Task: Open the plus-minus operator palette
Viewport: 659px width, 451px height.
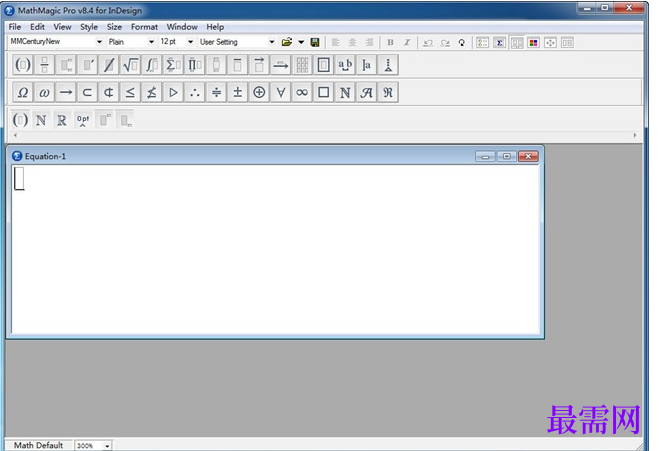Action: (x=237, y=92)
